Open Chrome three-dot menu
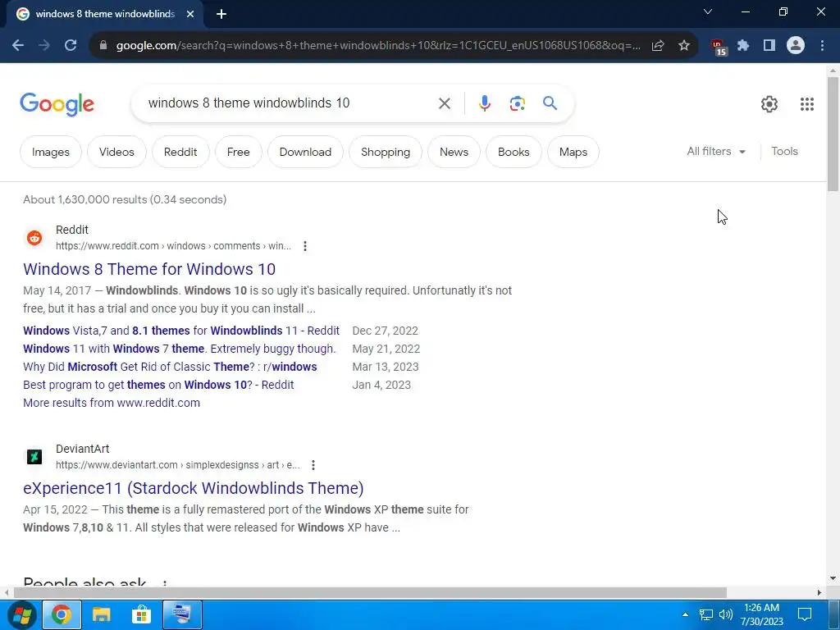The image size is (840, 630). coord(822,46)
